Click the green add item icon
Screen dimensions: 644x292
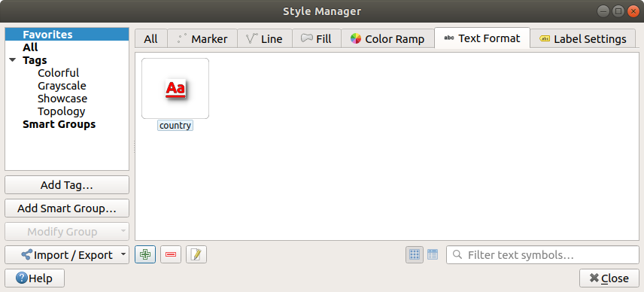coord(145,254)
